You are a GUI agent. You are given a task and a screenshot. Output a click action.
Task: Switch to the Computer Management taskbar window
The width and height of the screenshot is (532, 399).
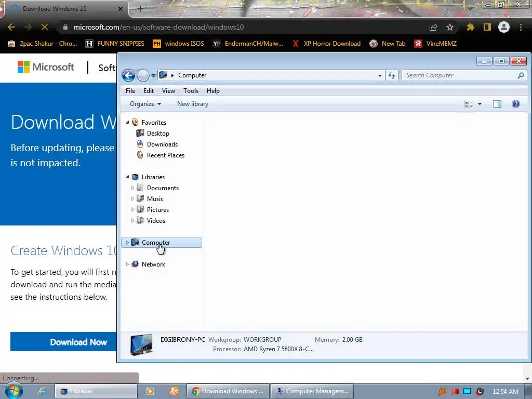312,391
